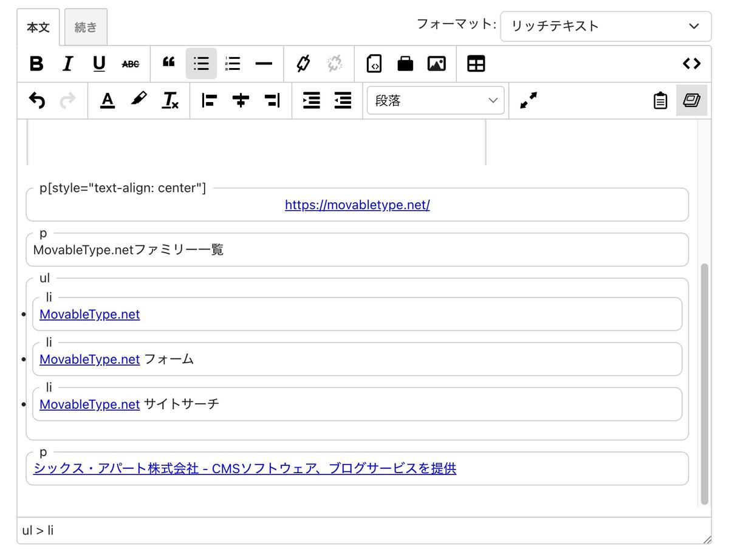Toggle italic text style
729x560 pixels.
click(68, 64)
